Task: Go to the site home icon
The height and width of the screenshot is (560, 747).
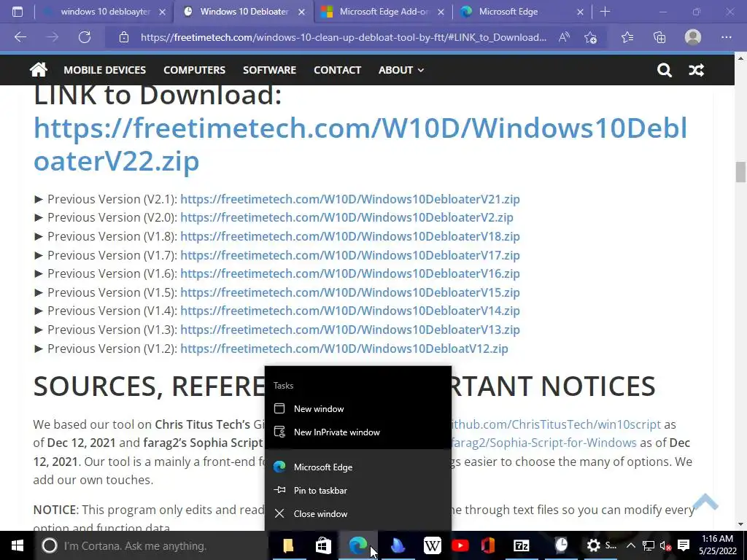Action: pos(39,70)
